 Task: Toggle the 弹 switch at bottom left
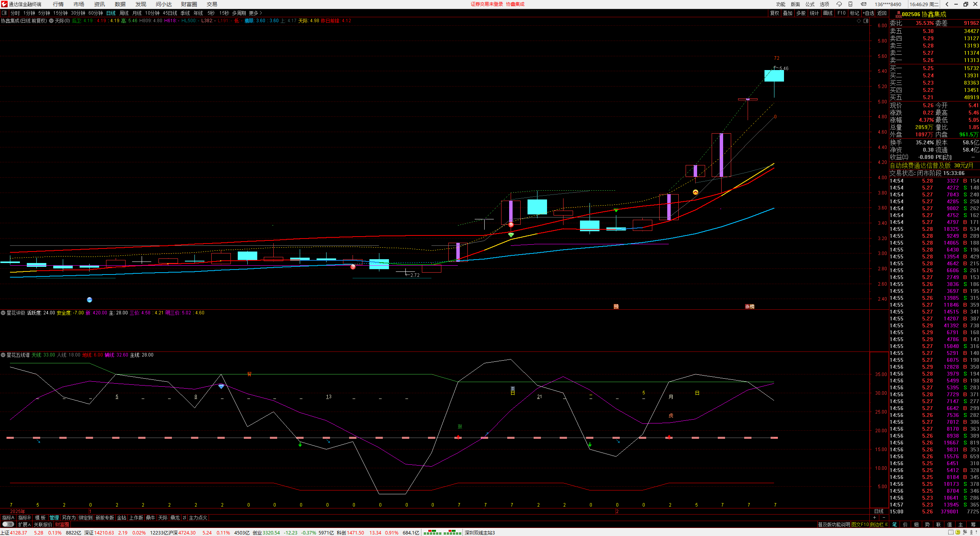[8, 525]
